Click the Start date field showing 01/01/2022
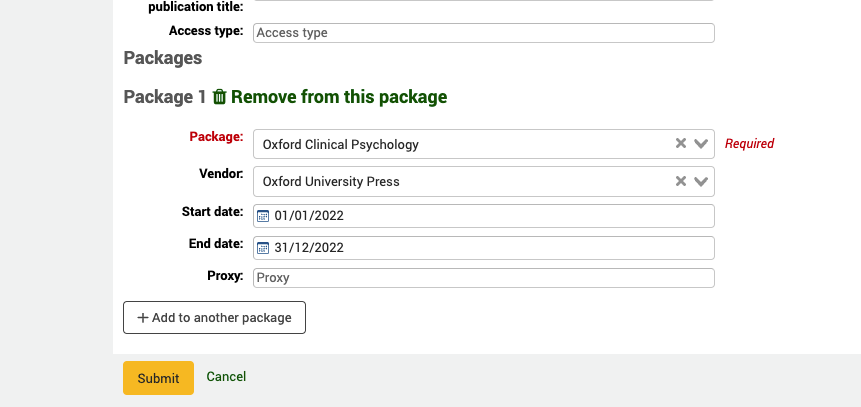This screenshot has height=407, width=861. tap(490, 216)
